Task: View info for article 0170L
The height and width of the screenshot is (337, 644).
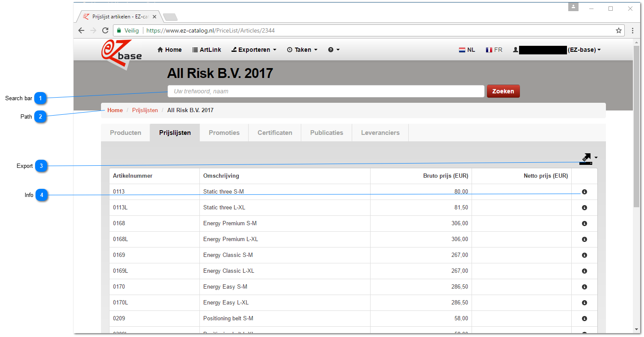Action: pyautogui.click(x=584, y=303)
